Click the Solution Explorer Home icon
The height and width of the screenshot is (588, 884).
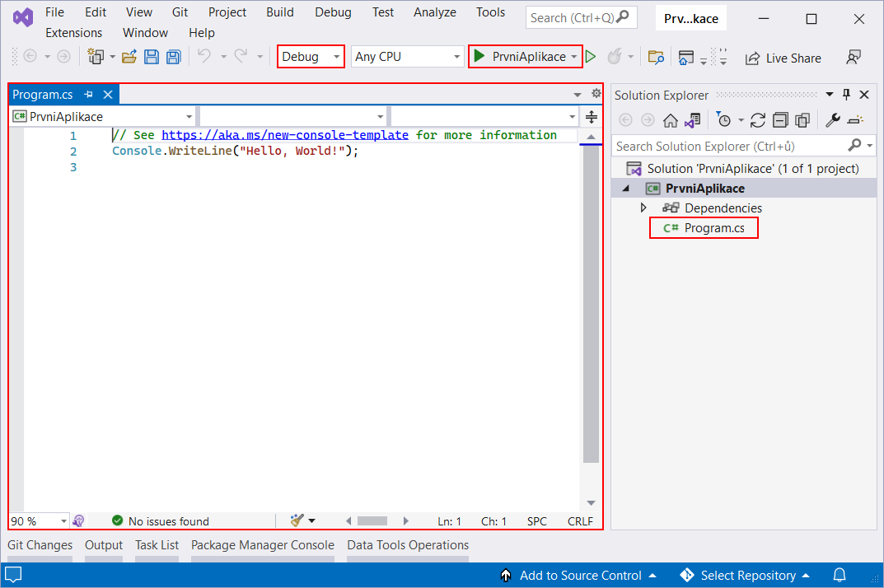click(x=671, y=120)
